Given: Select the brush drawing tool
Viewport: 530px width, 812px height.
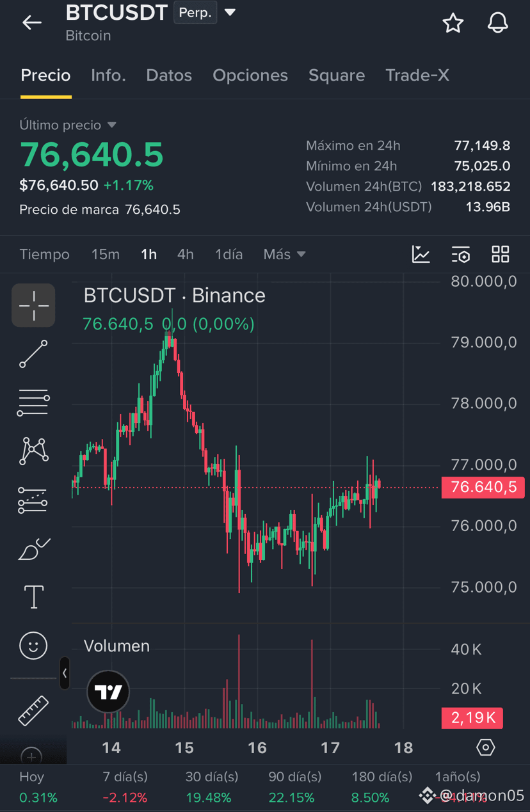Looking at the screenshot, I should pyautogui.click(x=33, y=549).
